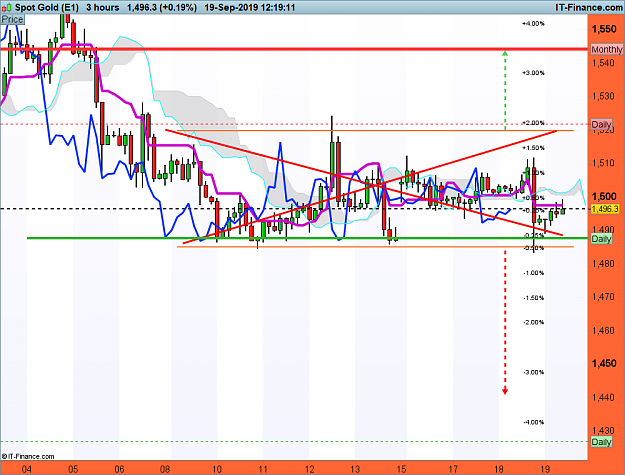The image size is (625, 475).
Task: Click the Monthly level tag
Action: click(607, 49)
